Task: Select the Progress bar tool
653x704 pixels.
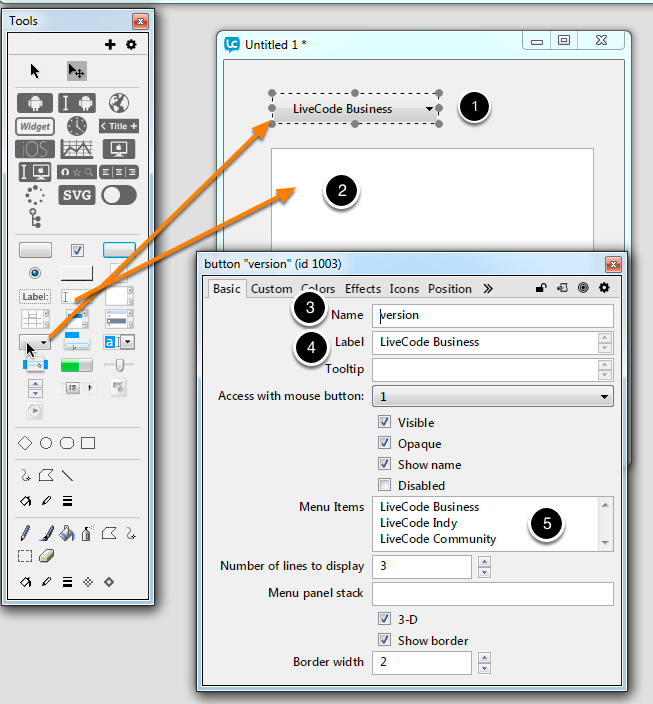Action: pos(77,365)
